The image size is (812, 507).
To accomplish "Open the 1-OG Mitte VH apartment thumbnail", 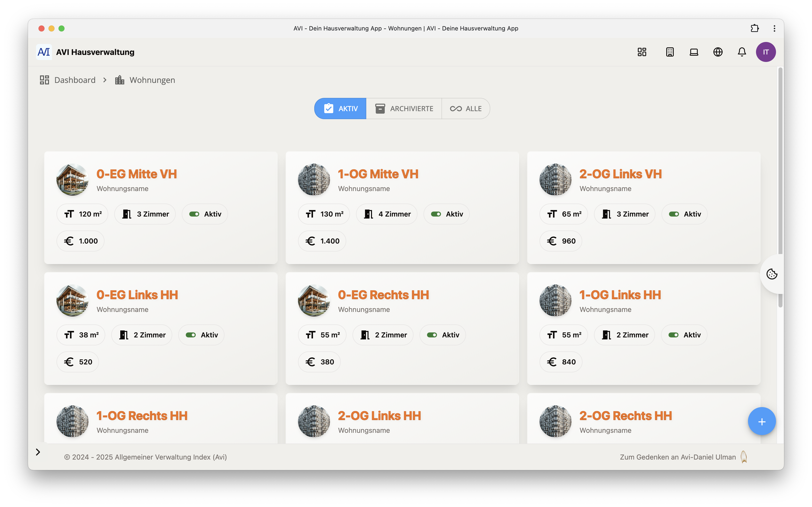I will 314,179.
